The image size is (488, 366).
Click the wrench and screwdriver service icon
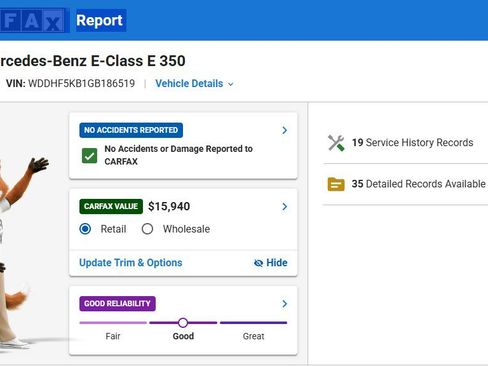(336, 143)
